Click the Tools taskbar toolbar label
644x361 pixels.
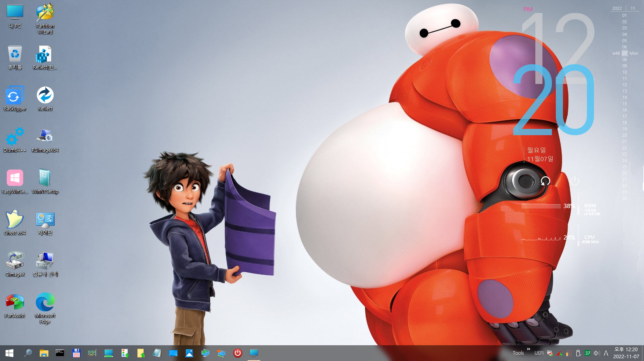(x=518, y=353)
